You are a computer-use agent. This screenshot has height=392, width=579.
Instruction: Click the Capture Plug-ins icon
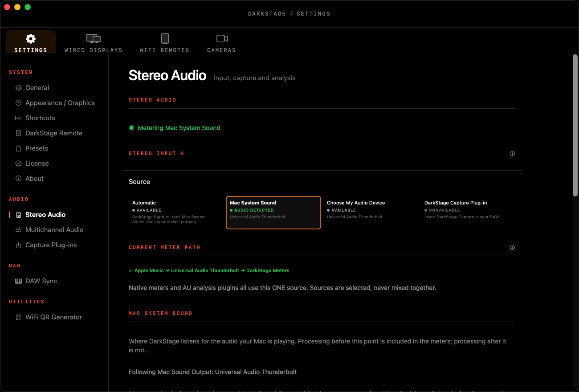pyautogui.click(x=18, y=245)
